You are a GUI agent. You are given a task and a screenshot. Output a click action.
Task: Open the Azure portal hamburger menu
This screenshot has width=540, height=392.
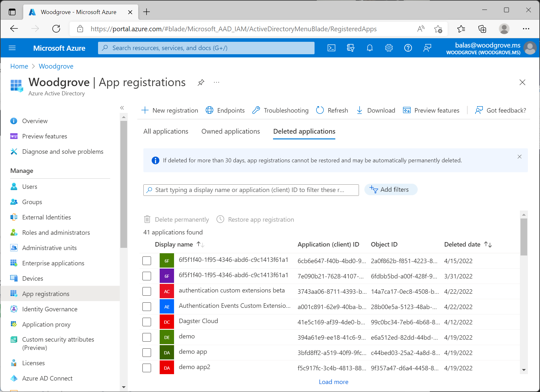(x=12, y=48)
